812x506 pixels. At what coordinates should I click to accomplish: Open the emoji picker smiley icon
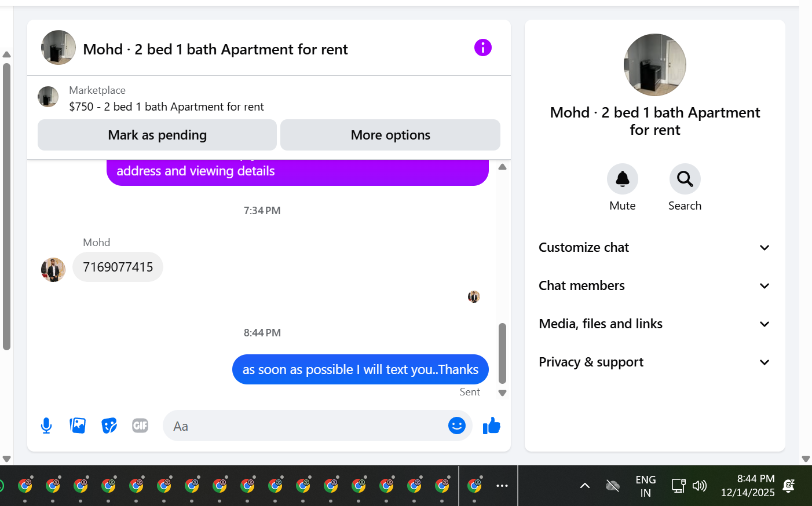click(457, 426)
